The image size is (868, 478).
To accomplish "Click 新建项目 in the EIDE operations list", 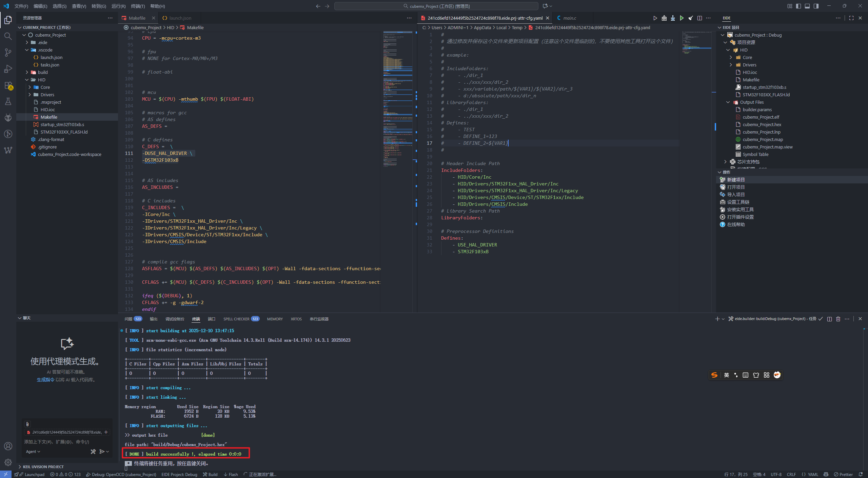I will pyautogui.click(x=736, y=180).
